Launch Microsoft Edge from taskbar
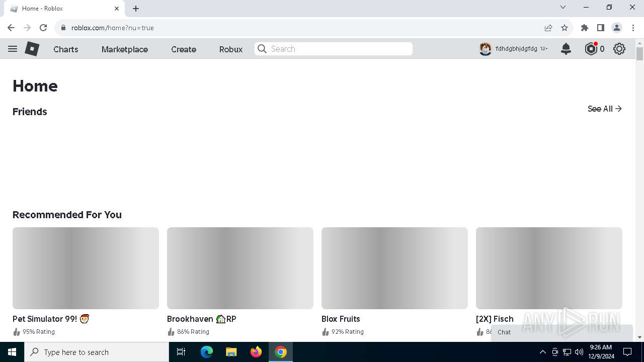Viewport: 644px width, 362px height. (207, 352)
